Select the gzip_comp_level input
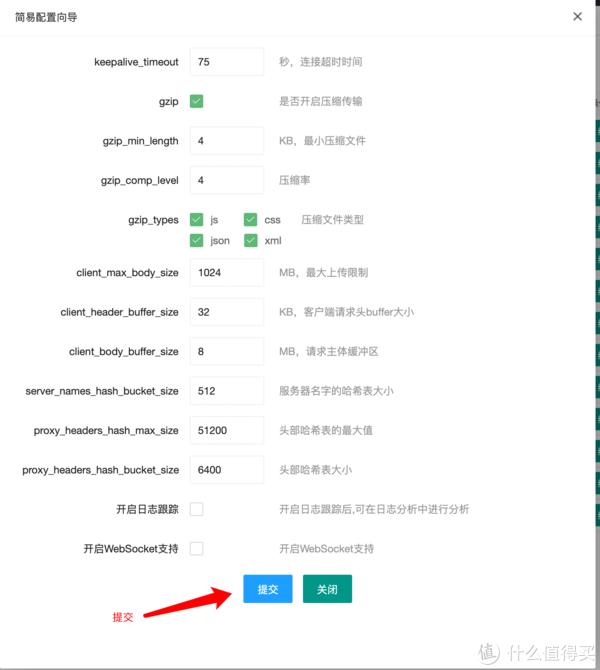Screen dimensions: 600x670 click(x=227, y=180)
